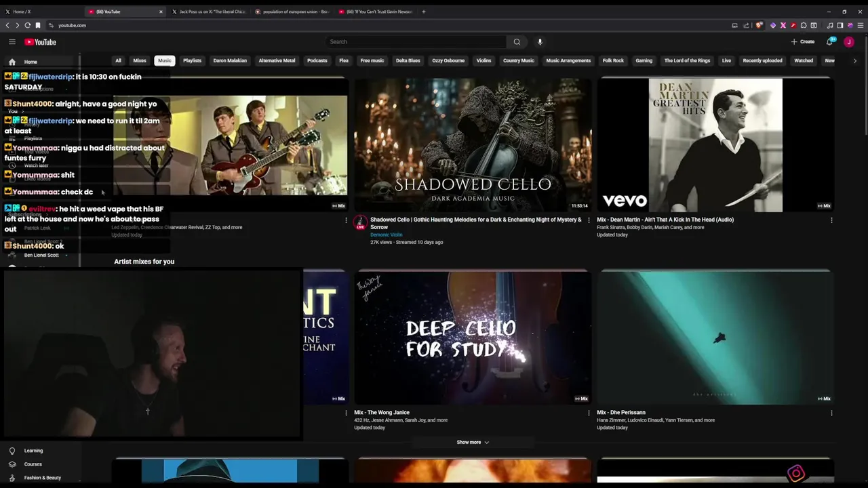Open Mix - Dean Martin title link
The width and height of the screenshot is (868, 488).
[x=665, y=220]
